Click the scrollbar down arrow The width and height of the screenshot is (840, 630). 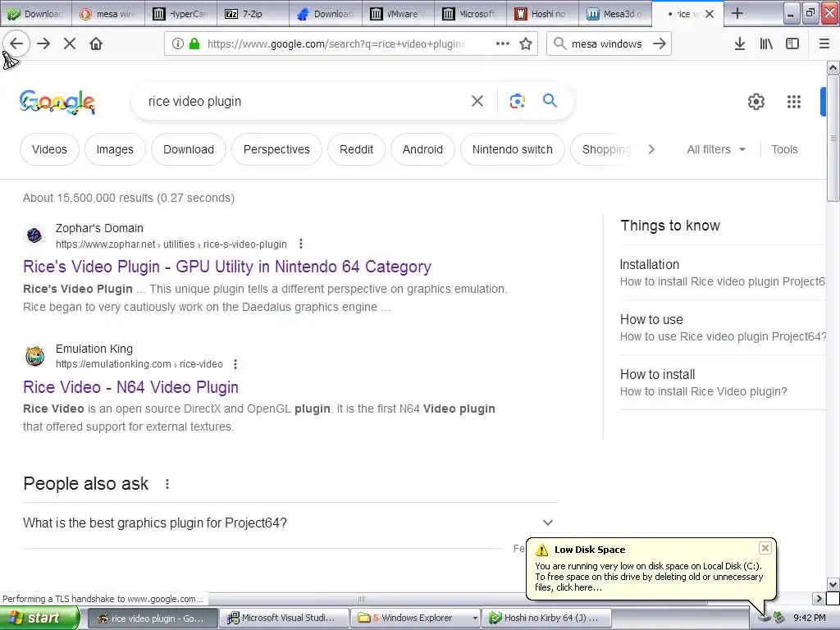pyautogui.click(x=833, y=584)
